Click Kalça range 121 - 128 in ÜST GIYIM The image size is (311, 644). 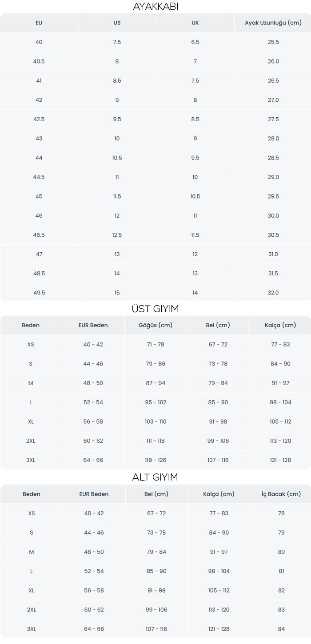[x=281, y=460]
